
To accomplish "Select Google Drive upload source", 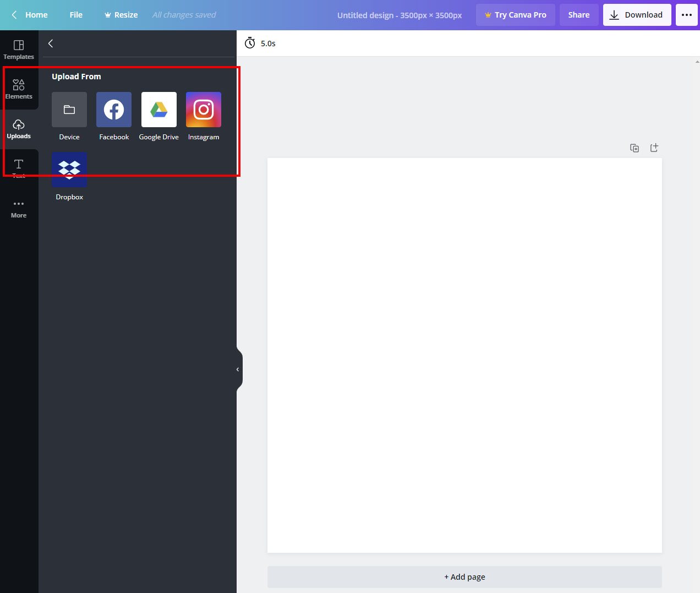I will pos(159,110).
